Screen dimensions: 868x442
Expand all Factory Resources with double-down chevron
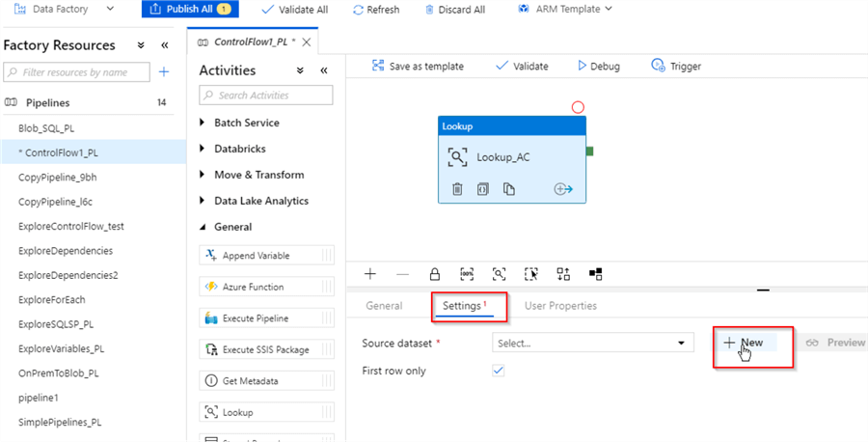pos(141,45)
